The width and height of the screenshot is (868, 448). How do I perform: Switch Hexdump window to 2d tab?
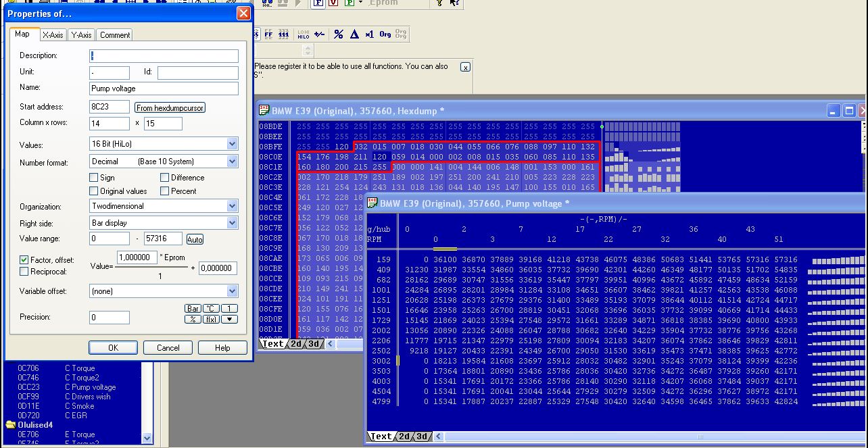(x=296, y=344)
